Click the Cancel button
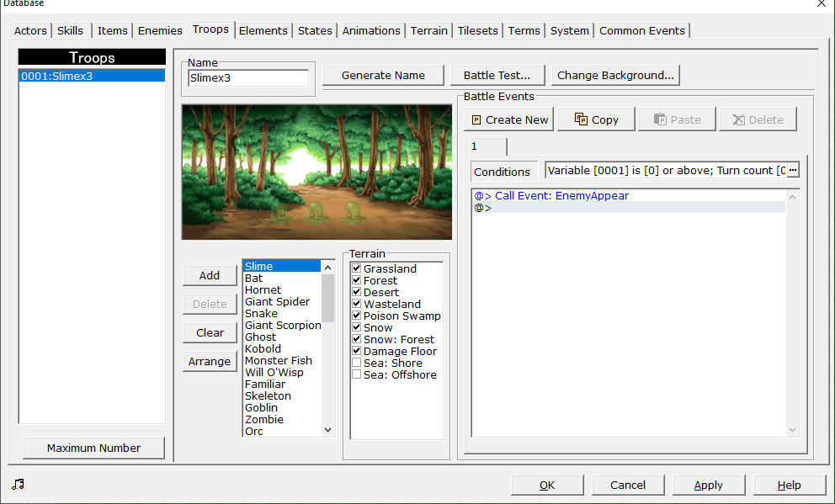Screen dimensions: 835x504 tap(628, 485)
